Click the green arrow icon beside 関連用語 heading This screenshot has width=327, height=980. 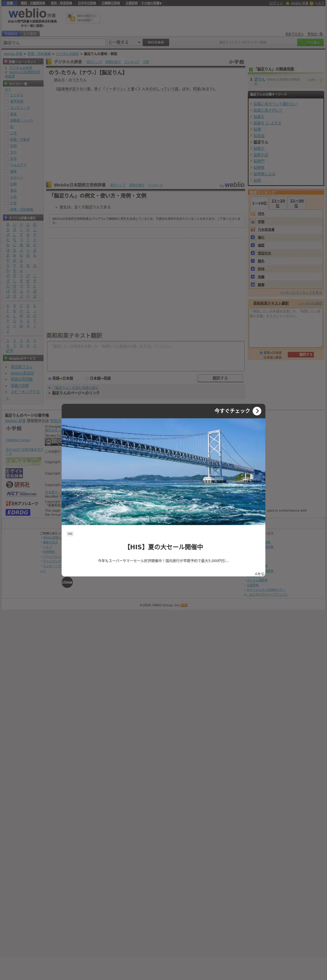[x=251, y=70]
